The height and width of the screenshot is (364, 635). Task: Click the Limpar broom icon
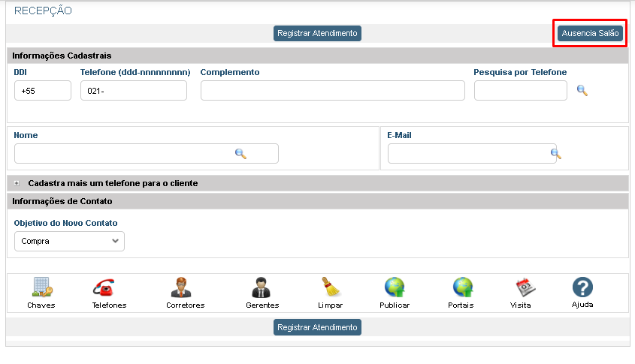(x=331, y=287)
